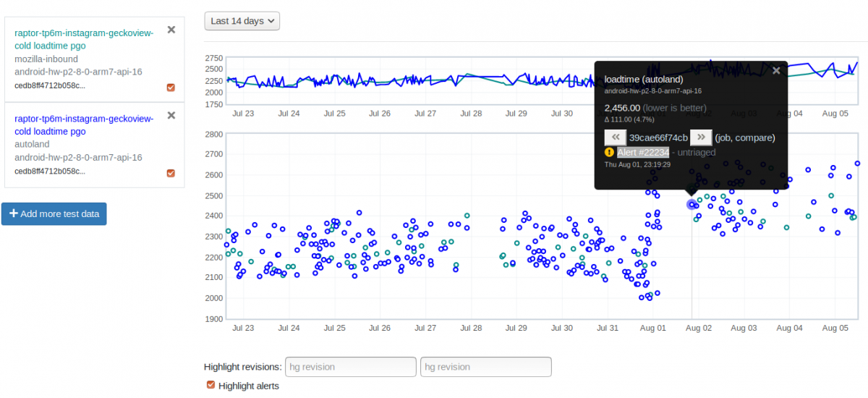
Task: Go to previous revision with « button
Action: [x=616, y=137]
